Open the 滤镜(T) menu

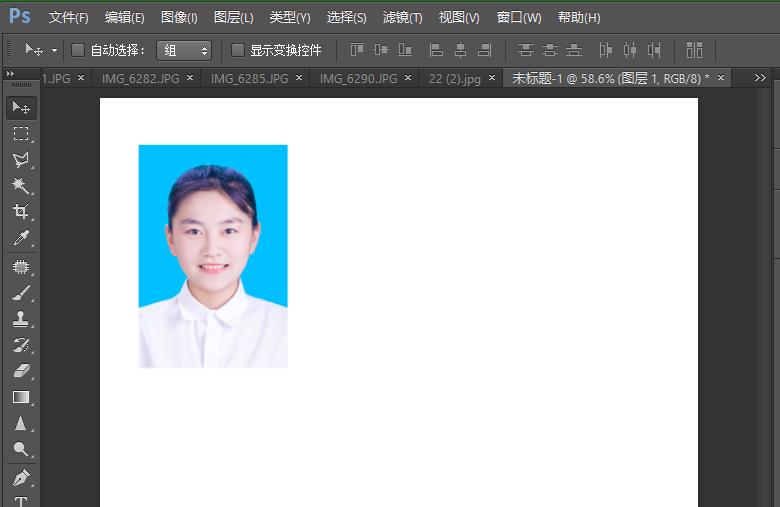point(402,17)
